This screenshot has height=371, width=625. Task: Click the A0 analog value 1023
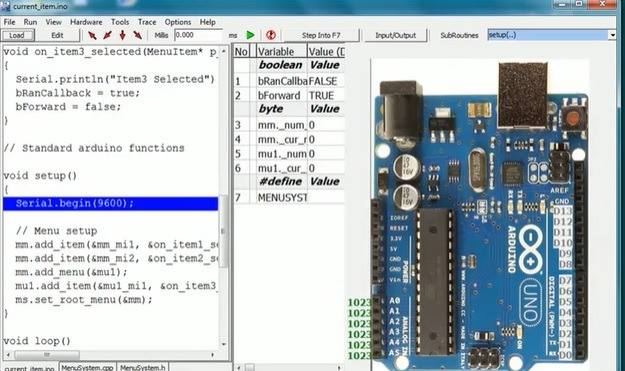pos(360,302)
